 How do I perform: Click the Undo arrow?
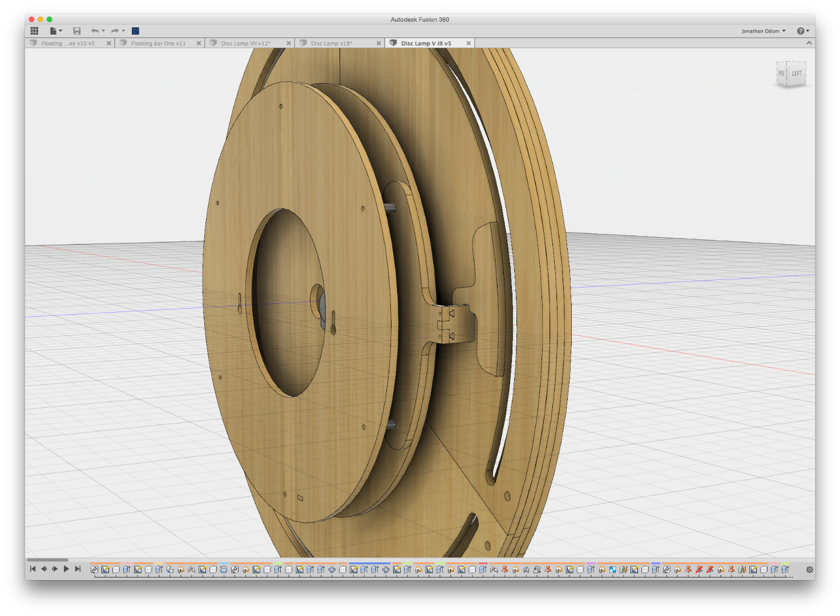[x=95, y=31]
